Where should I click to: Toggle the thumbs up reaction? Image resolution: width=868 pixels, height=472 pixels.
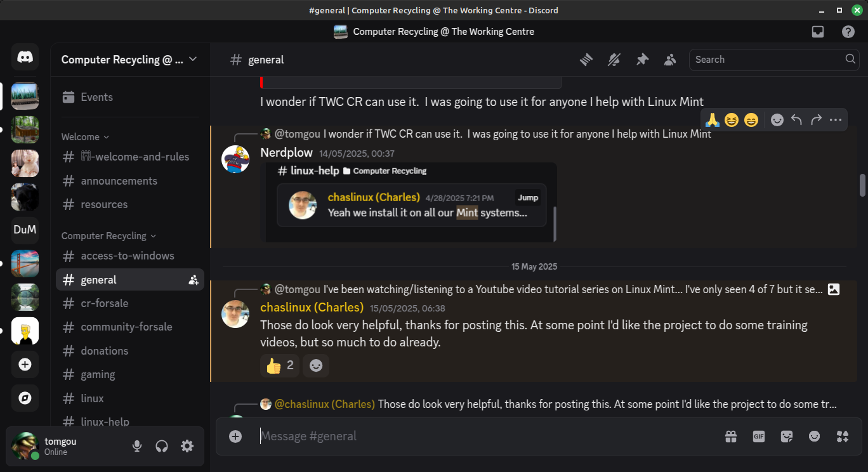280,365
